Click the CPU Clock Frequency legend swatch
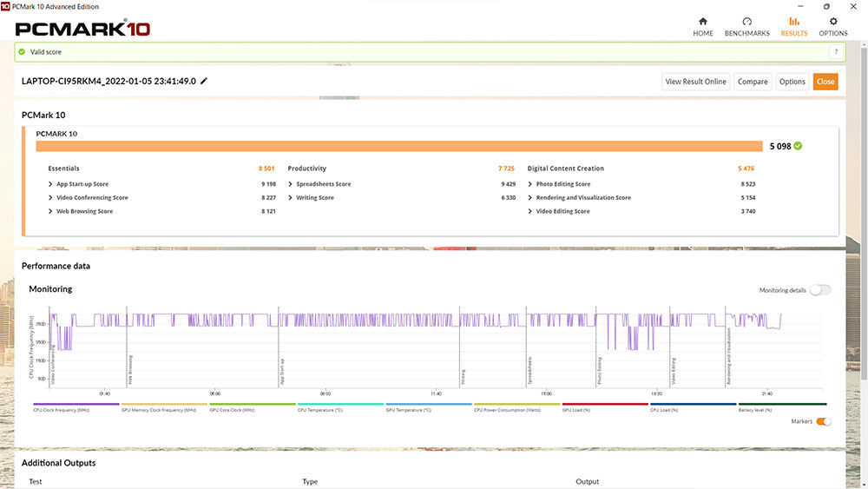Viewport: 868px width, 489px height. [x=76, y=404]
